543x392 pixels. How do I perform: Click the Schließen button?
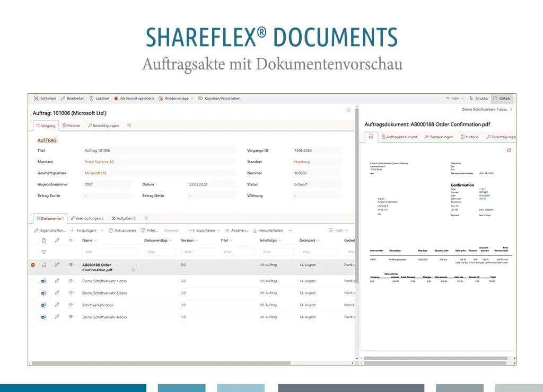pos(44,98)
